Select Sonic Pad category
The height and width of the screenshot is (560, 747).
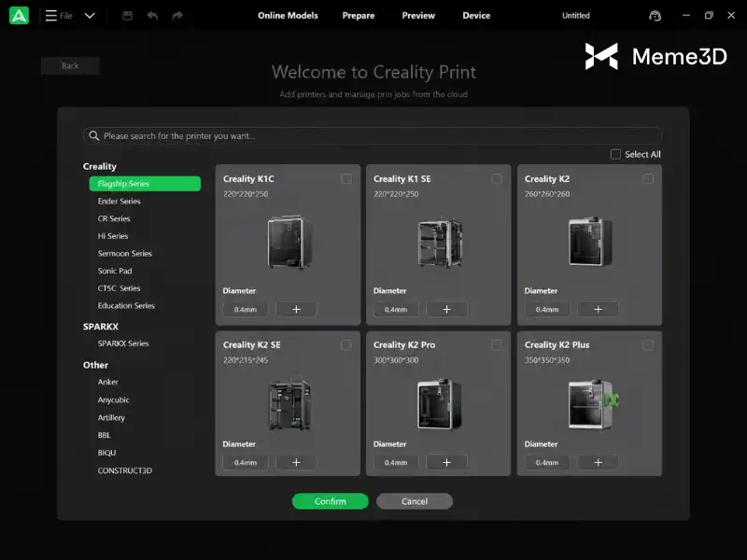coord(115,271)
